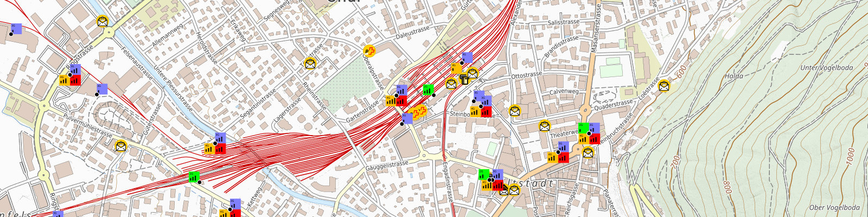Select the Ober Vogelboda map label
Image resolution: width=868 pixels, height=217 pixels.
[834, 208]
